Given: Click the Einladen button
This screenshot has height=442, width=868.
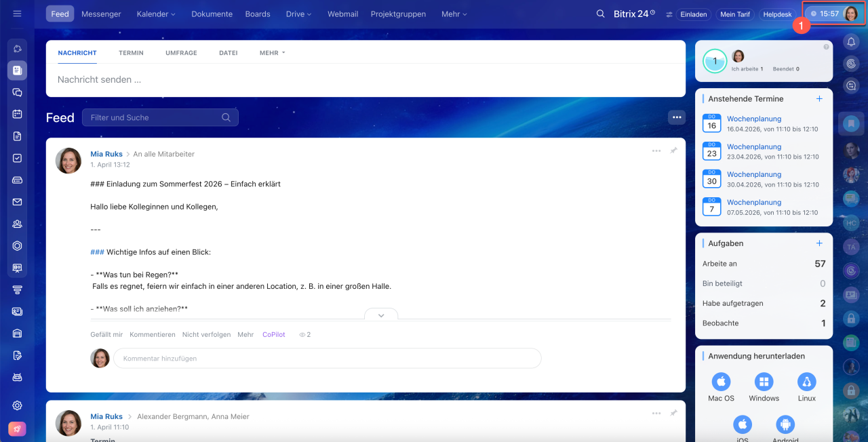Looking at the screenshot, I should pyautogui.click(x=692, y=14).
